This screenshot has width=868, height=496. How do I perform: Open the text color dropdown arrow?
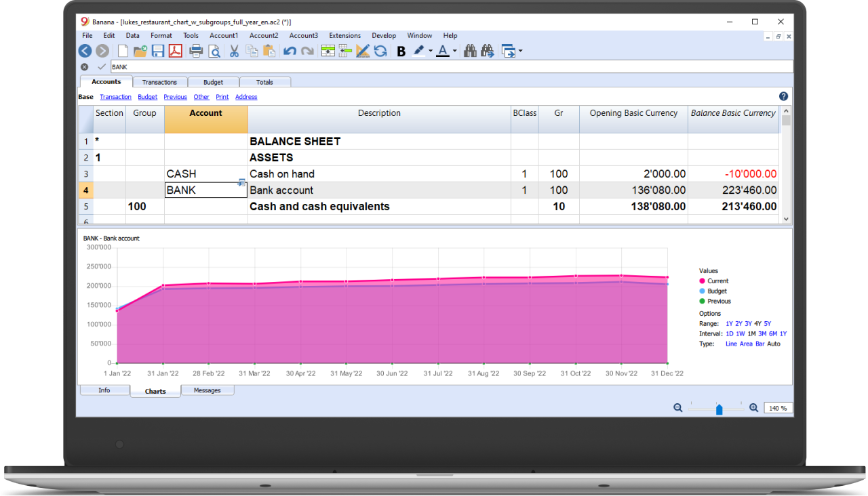pos(454,51)
